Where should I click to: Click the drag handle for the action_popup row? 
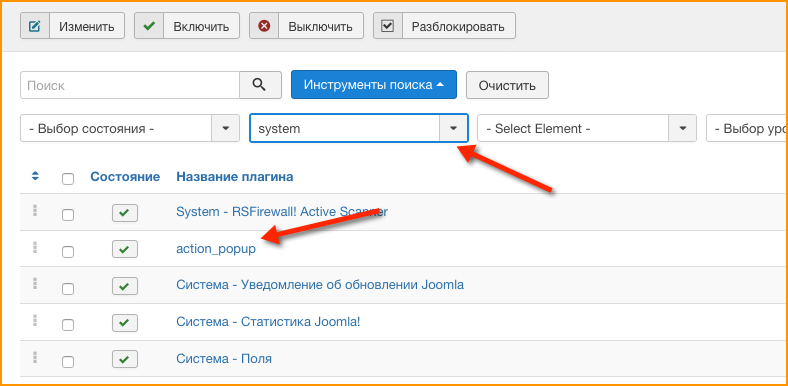click(x=35, y=247)
